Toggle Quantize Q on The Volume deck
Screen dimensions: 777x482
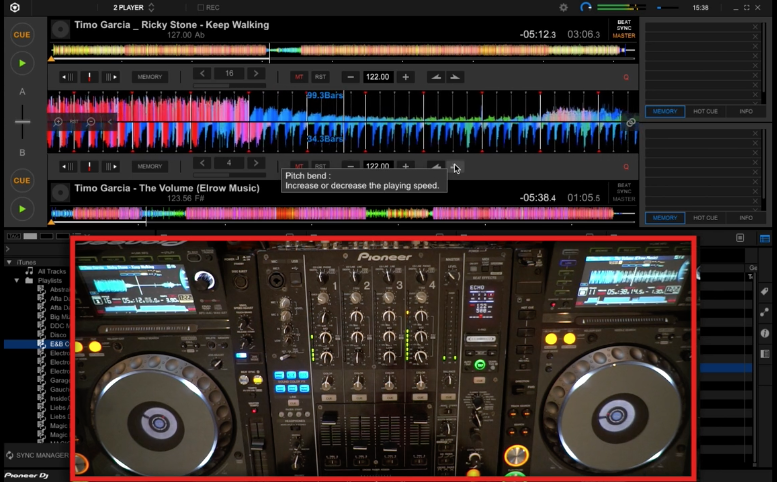[626, 167]
